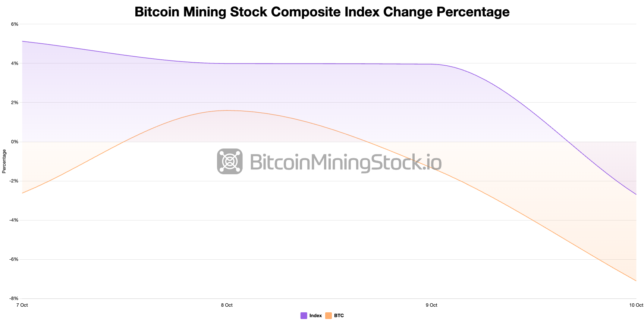
Task: Click the chart title text
Action: click(x=322, y=12)
